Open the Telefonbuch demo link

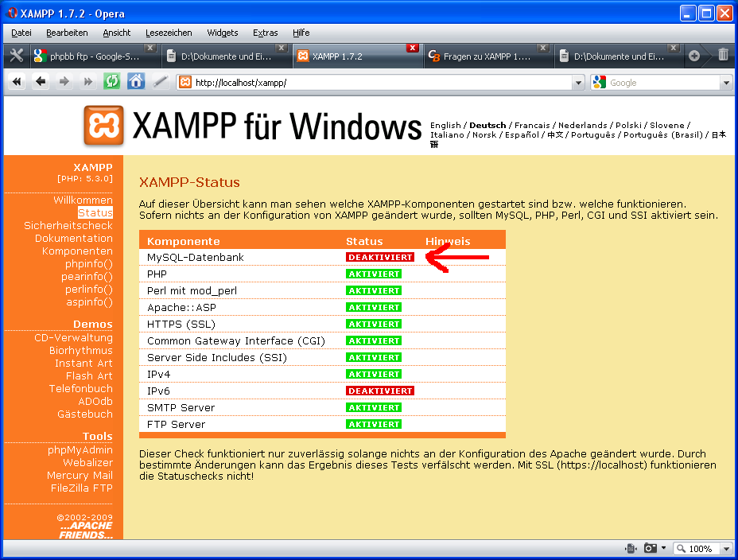(81, 388)
